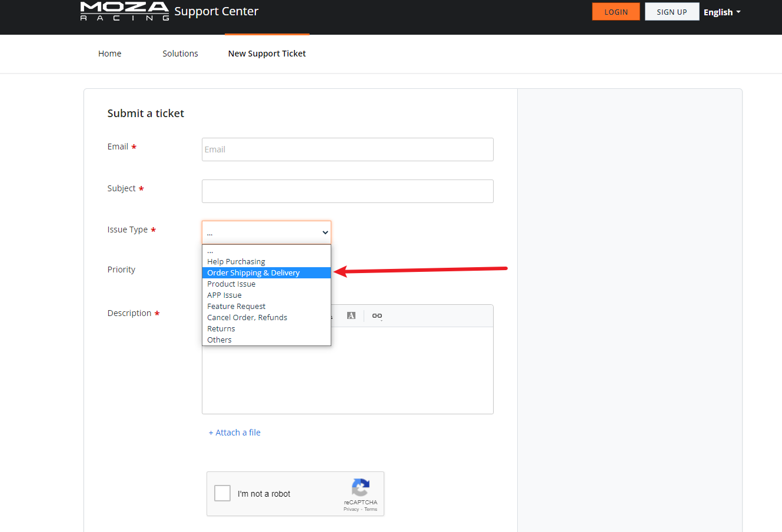Go to the Home tab

(109, 54)
